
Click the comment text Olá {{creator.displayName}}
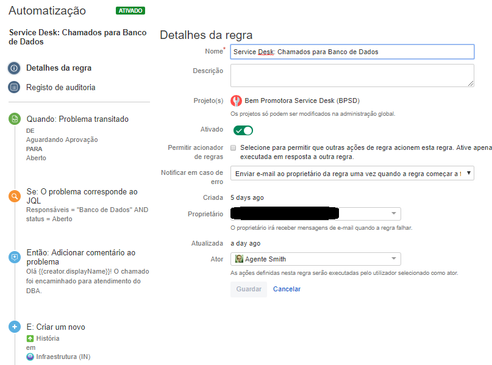tap(69, 271)
